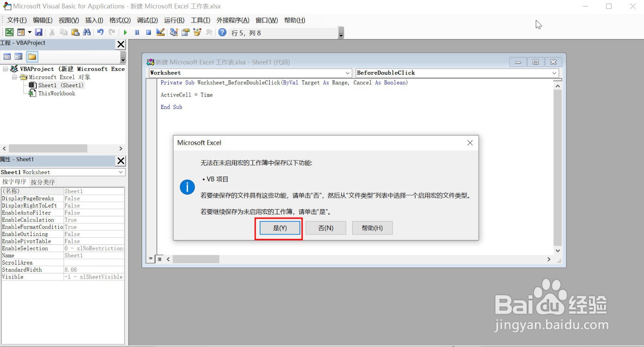The image size is (644, 347).
Task: Open the 视图(V) menu
Action: tap(68, 20)
